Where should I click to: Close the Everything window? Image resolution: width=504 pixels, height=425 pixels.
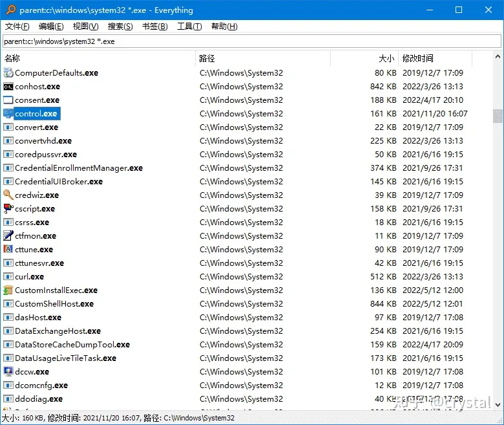point(488,10)
